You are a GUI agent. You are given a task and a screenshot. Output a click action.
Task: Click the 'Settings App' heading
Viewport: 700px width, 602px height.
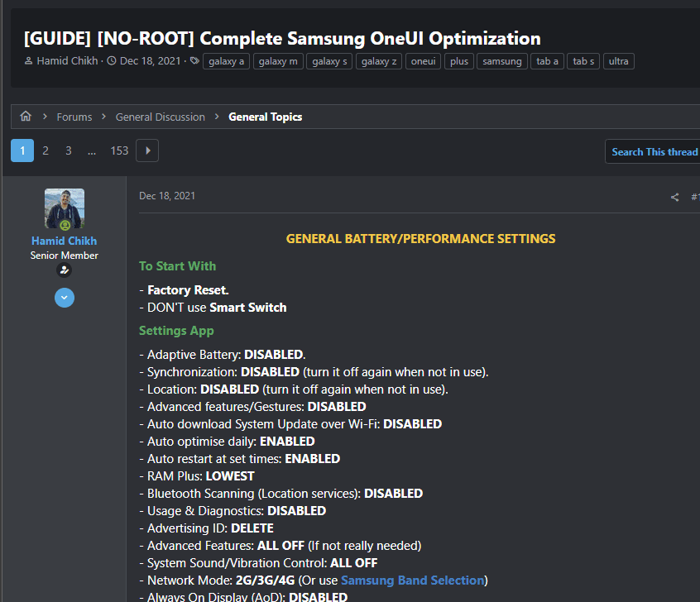click(x=176, y=331)
